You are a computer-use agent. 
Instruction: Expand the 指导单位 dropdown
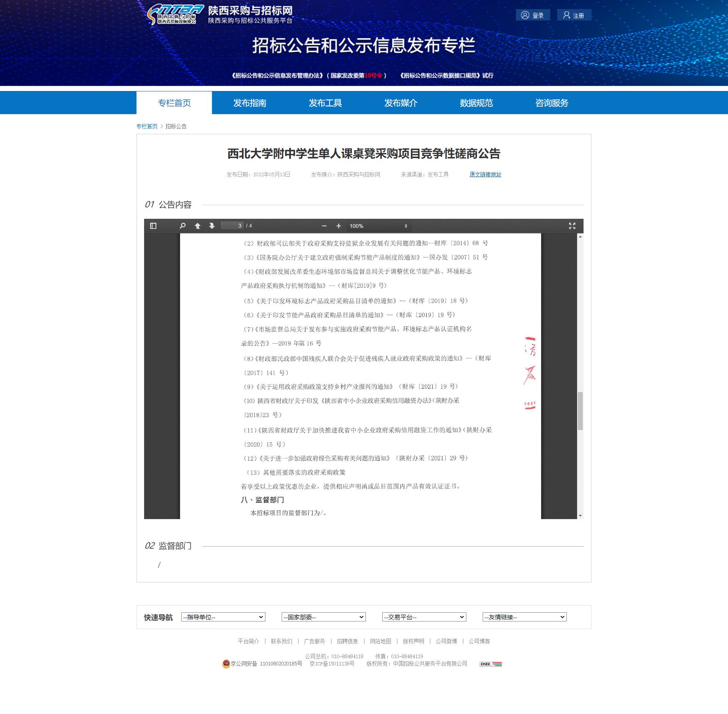click(223, 617)
